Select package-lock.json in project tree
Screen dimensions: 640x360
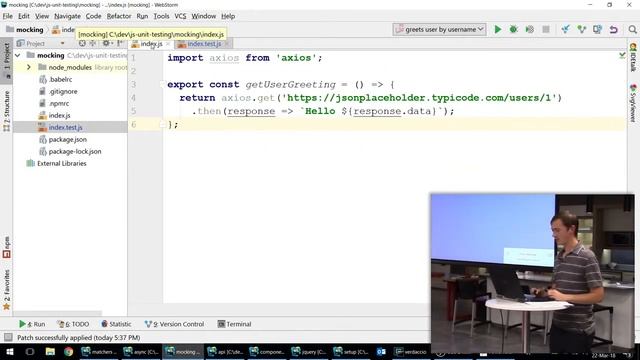[x=75, y=151]
